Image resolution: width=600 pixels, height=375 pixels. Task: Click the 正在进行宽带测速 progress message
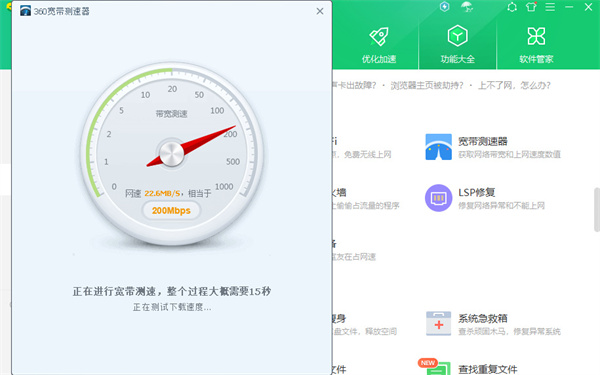point(172,292)
